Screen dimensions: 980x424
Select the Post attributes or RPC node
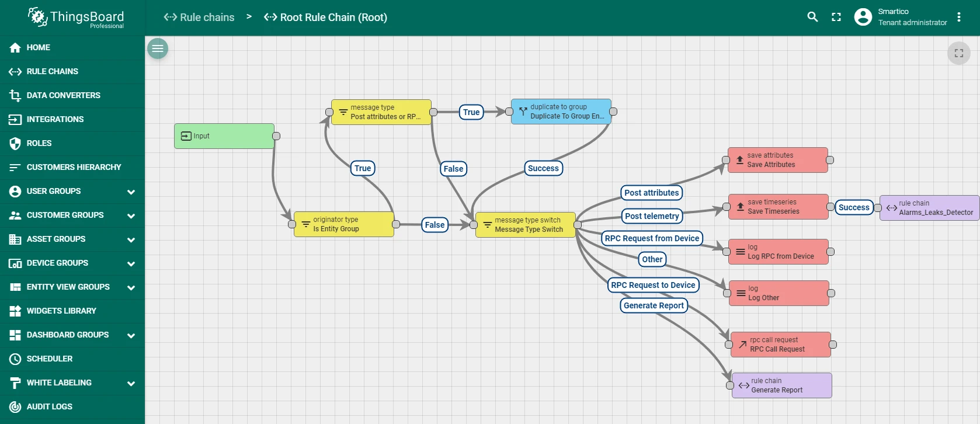point(381,112)
